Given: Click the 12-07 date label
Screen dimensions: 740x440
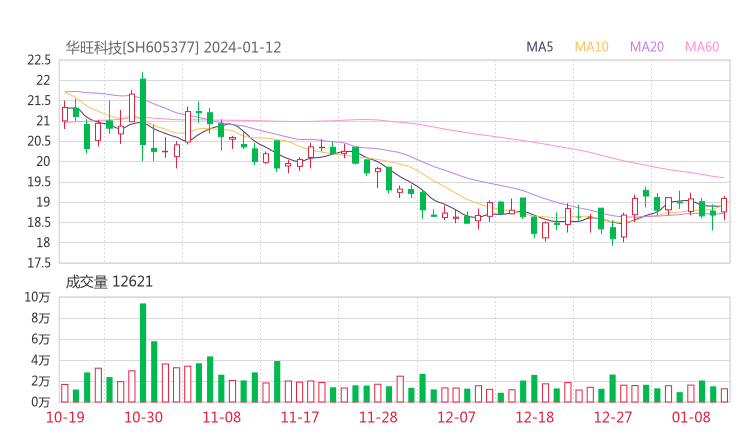Looking at the screenshot, I should point(456,417).
